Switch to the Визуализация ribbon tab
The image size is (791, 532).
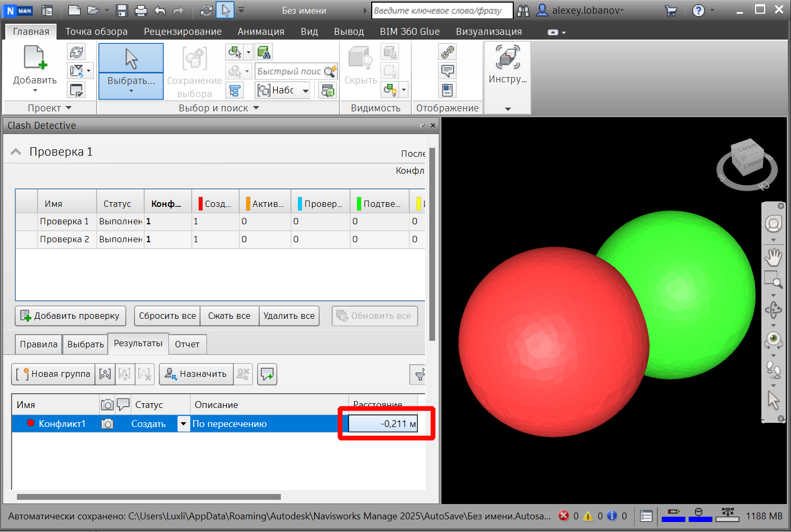[489, 32]
